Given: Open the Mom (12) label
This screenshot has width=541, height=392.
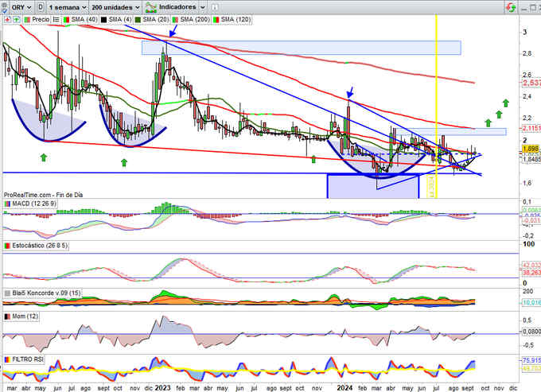Looking at the screenshot, I should pos(25,316).
